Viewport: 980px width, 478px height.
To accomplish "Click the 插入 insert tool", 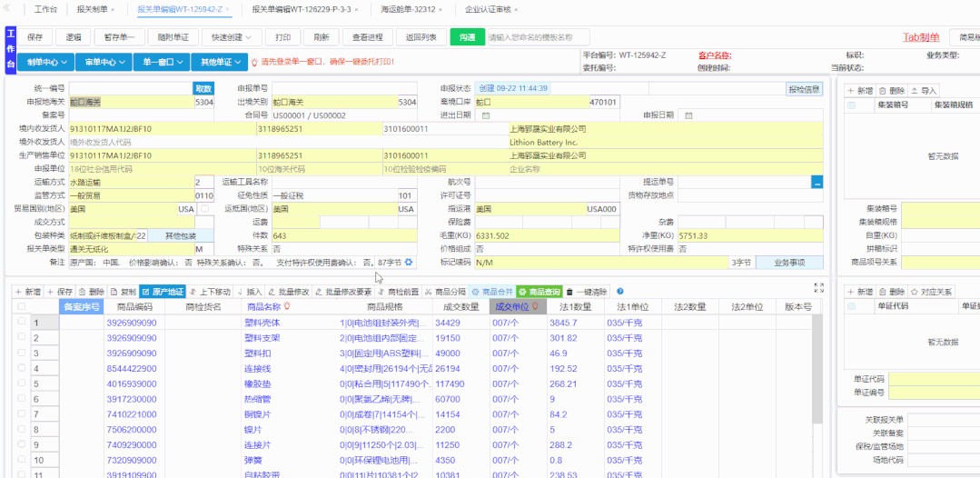I will pyautogui.click(x=250, y=292).
